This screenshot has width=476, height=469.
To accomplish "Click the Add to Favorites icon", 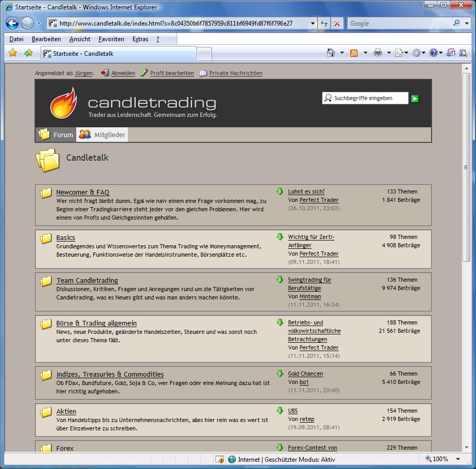I will [x=28, y=53].
